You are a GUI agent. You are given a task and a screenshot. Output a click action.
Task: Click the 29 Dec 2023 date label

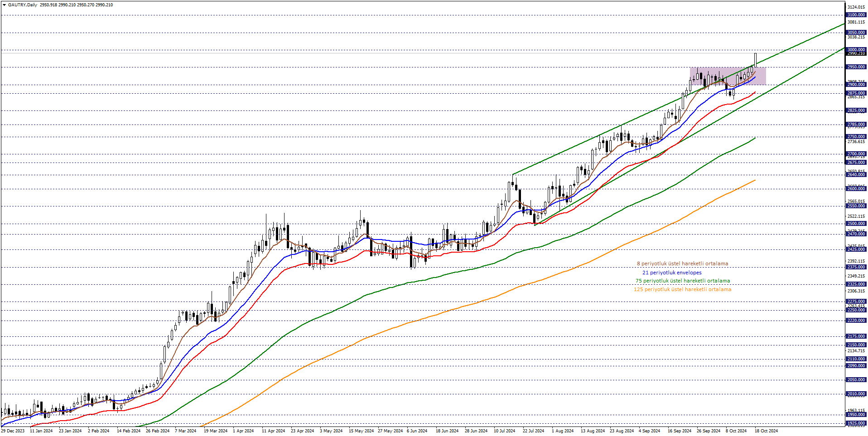click(13, 431)
